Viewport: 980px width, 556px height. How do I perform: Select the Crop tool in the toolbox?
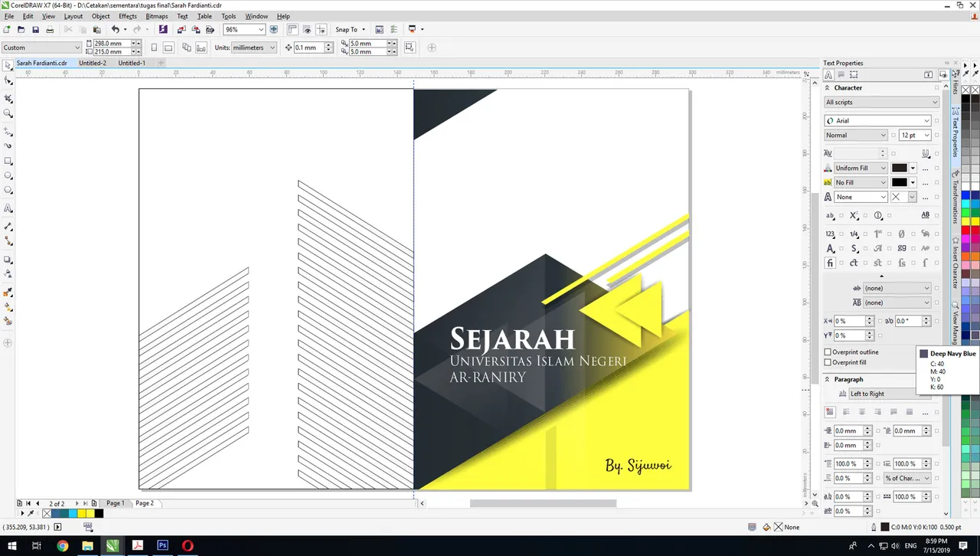tap(8, 99)
